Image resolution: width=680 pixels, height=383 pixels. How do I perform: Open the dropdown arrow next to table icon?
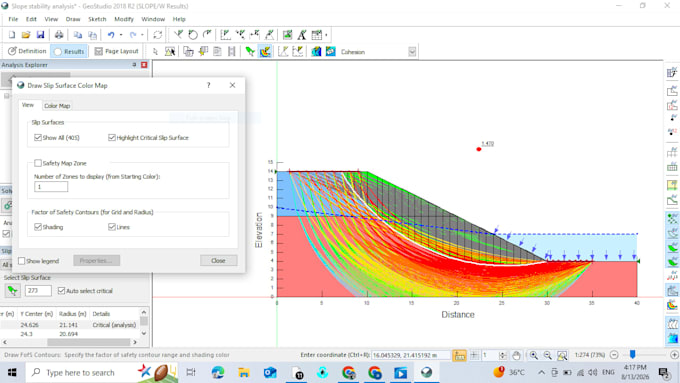click(326, 35)
